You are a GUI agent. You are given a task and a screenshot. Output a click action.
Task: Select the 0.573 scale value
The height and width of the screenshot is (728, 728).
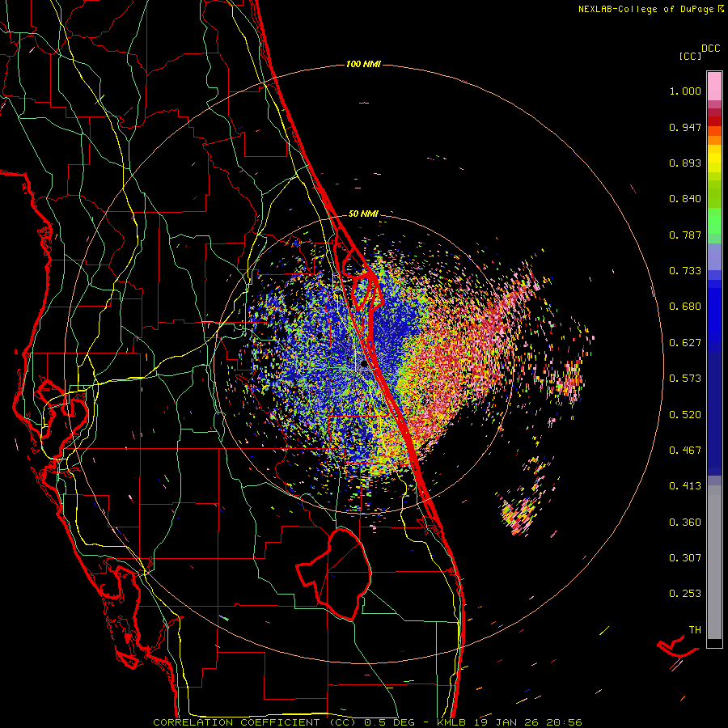click(x=685, y=379)
